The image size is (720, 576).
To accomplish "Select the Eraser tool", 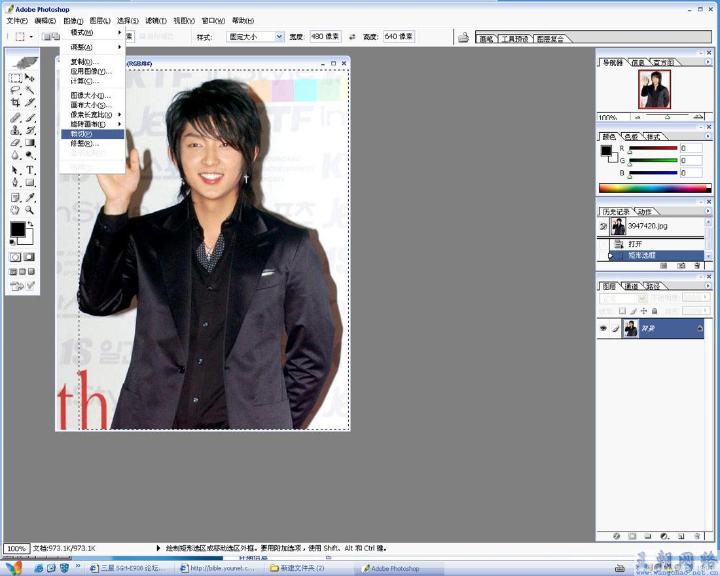I will coord(15,143).
